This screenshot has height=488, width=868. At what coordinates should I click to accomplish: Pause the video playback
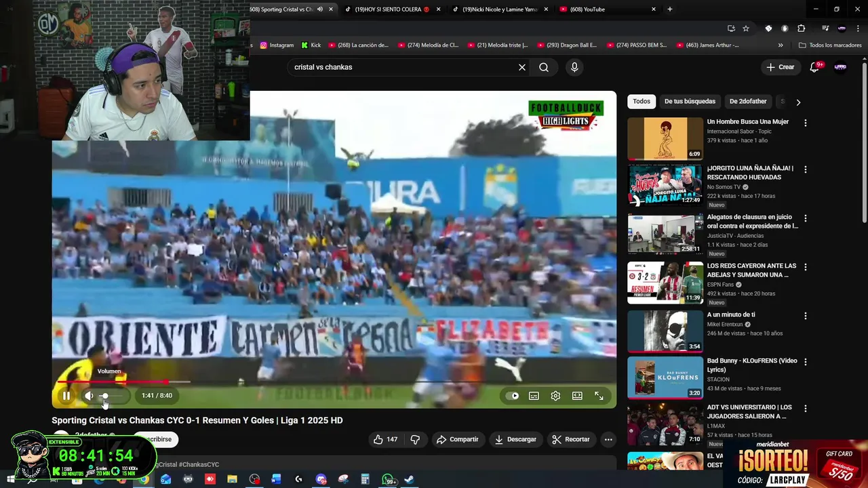tap(66, 396)
